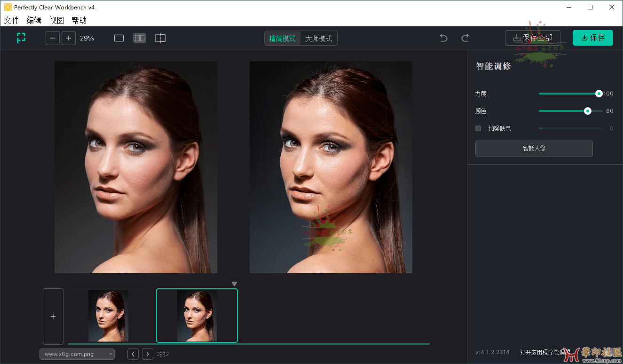Select side-by-side compare view
The width and height of the screenshot is (623, 364).
pyautogui.click(x=140, y=38)
